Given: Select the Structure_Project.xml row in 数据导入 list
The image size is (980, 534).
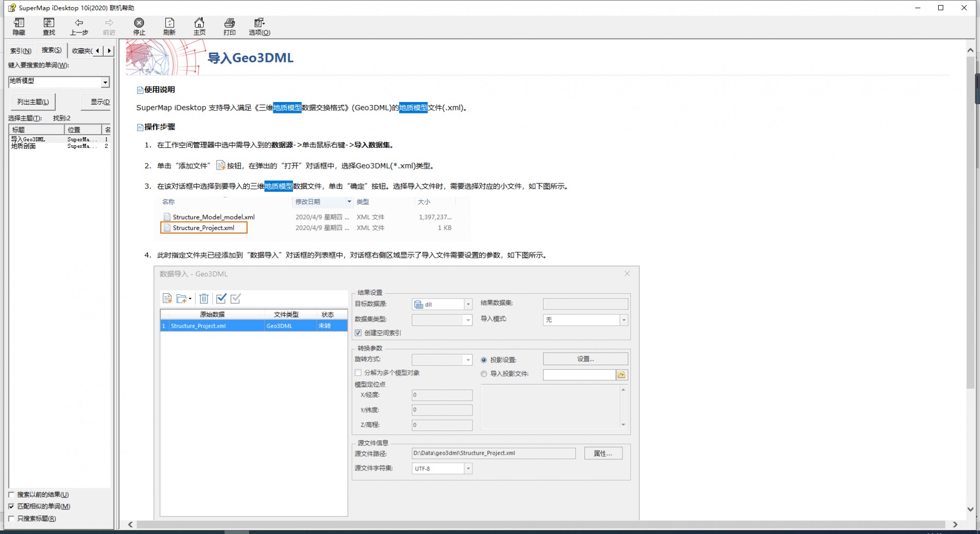Looking at the screenshot, I should pyautogui.click(x=254, y=326).
